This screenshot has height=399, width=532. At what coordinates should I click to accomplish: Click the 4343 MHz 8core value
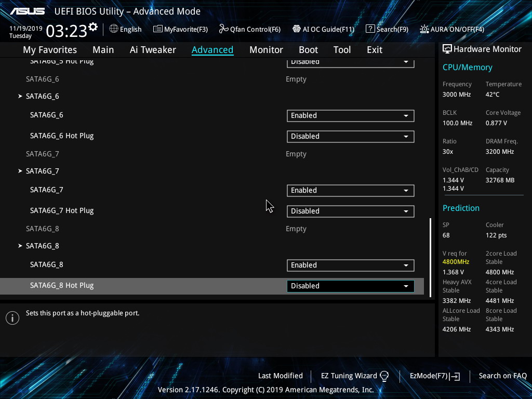[499, 329]
